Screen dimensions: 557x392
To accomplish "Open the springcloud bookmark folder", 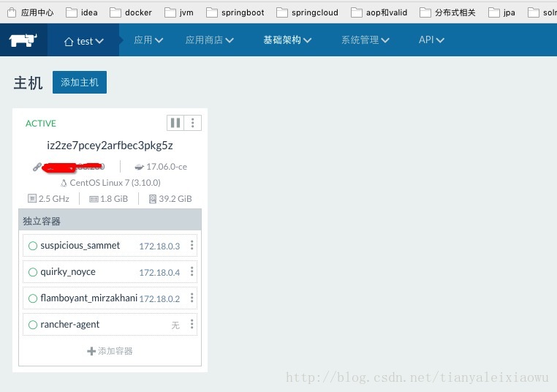I will [x=307, y=12].
